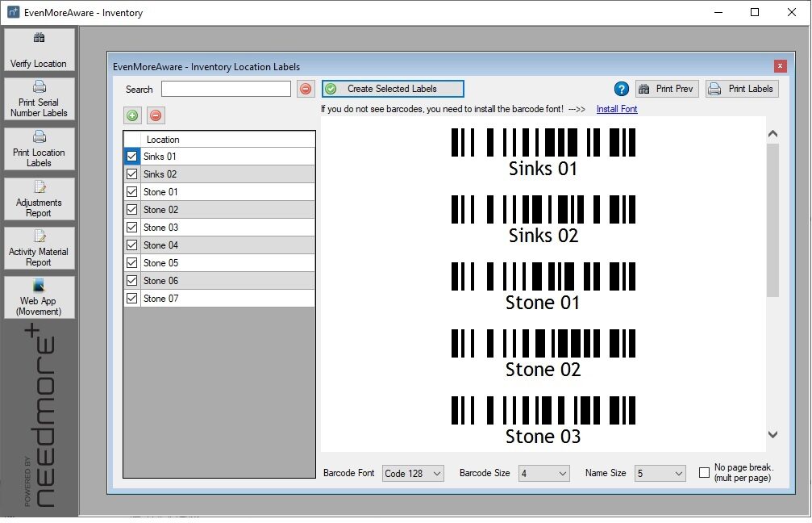
Task: Click the Stone 01 barcode in preview
Action: 543,276
